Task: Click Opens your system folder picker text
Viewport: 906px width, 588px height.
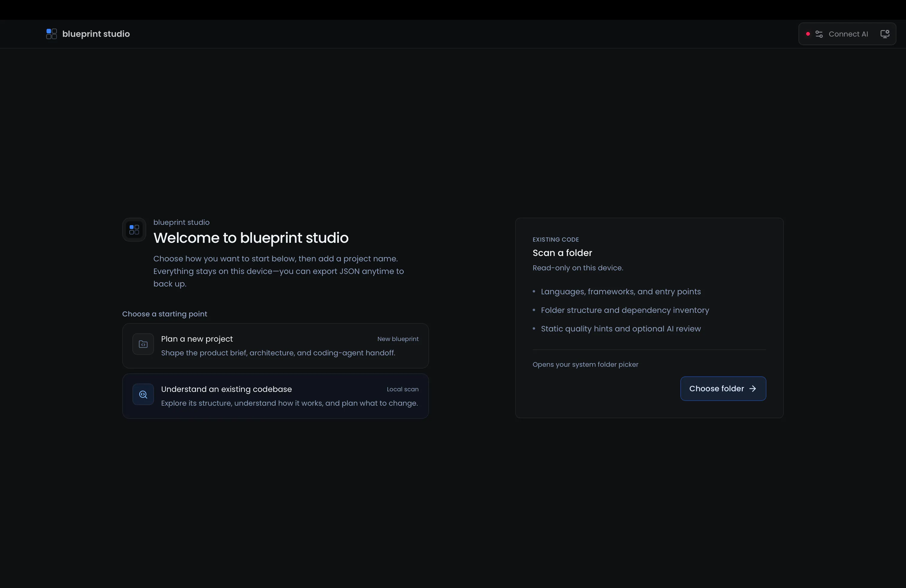Action: [x=585, y=364]
